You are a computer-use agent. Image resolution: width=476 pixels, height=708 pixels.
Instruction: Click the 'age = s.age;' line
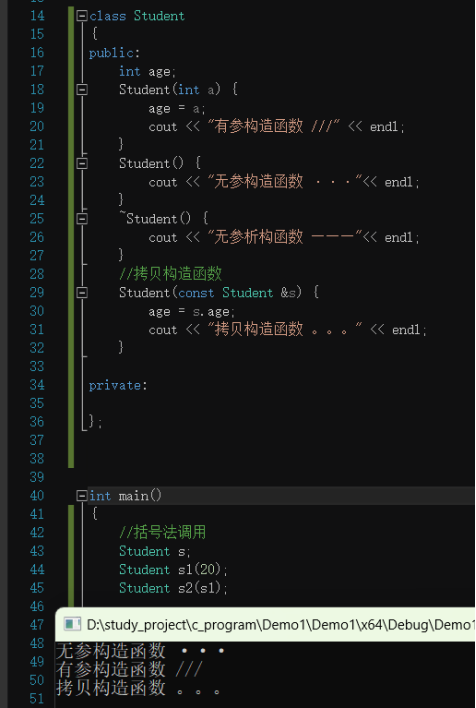click(192, 312)
